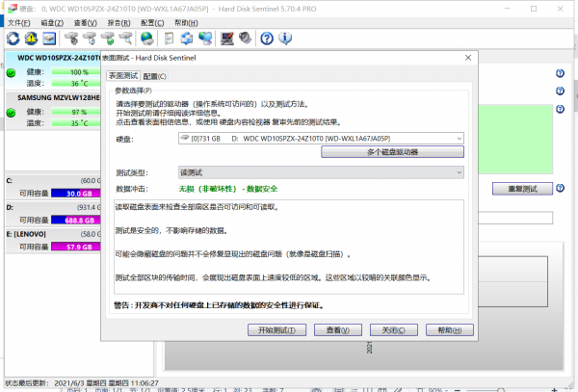This screenshot has width=578, height=392.
Task: Click the laptop with pen configuration icon
Action: click(227, 39)
